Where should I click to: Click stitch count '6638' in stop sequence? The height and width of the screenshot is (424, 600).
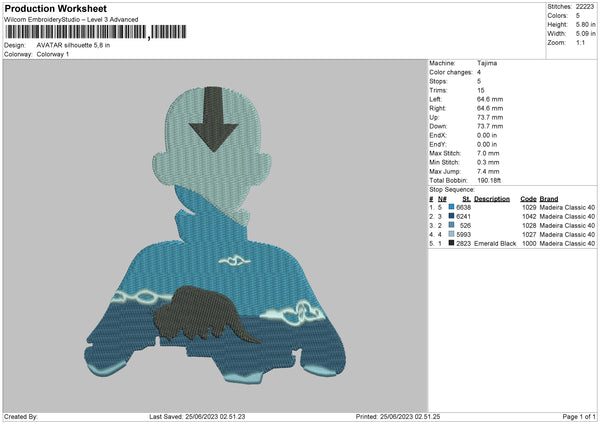[463, 207]
